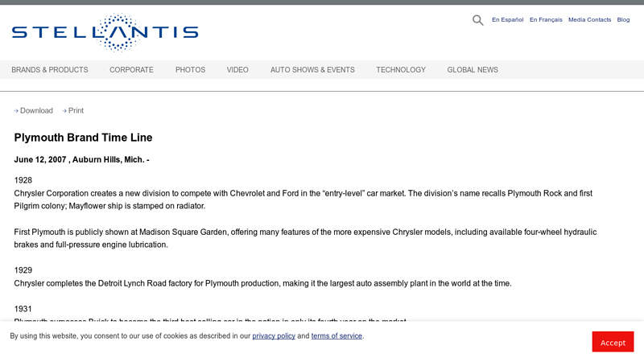Click paragraph starting 'First Plymouth is publicly shown'
The height and width of the screenshot is (362, 644).
click(x=305, y=238)
